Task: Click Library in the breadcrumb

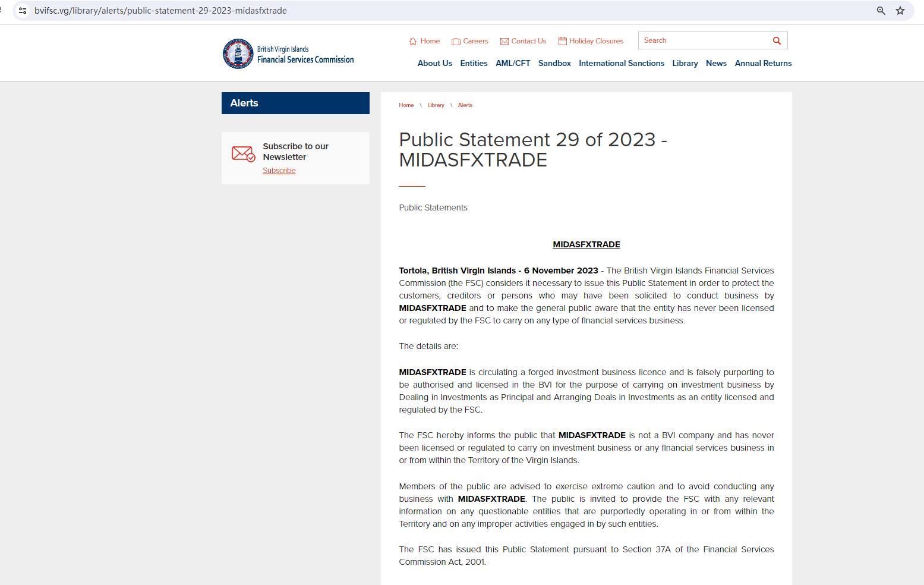Action: point(436,105)
